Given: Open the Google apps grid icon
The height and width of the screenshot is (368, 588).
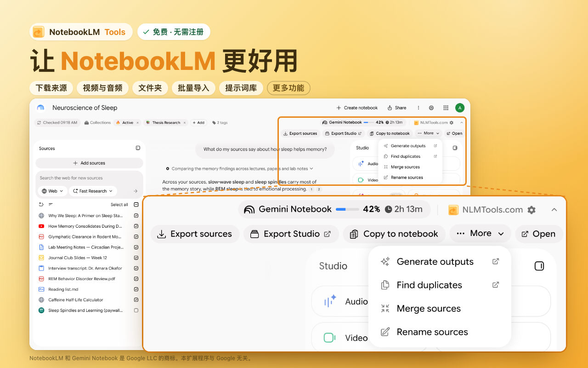Looking at the screenshot, I should (x=446, y=108).
